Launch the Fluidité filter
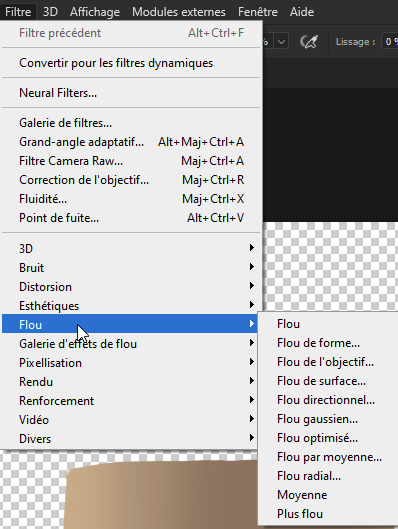This screenshot has width=398, height=529. click(131, 199)
